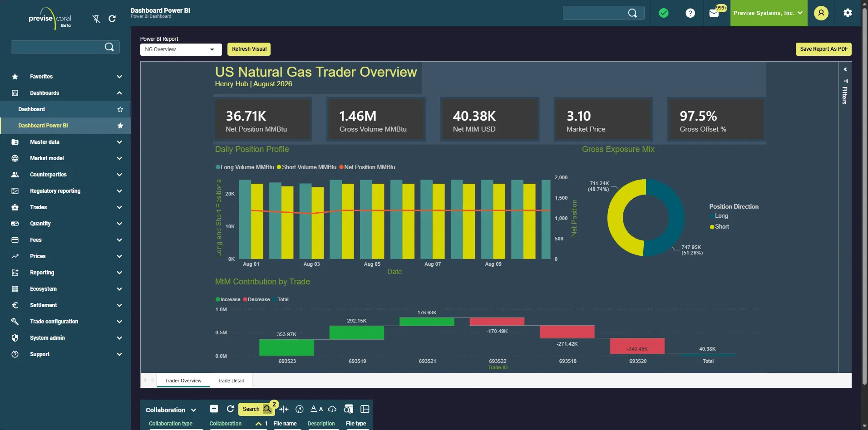Image resolution: width=868 pixels, height=430 pixels.
Task: Clear the search using the magnifier-x icon
Action: [x=267, y=409]
